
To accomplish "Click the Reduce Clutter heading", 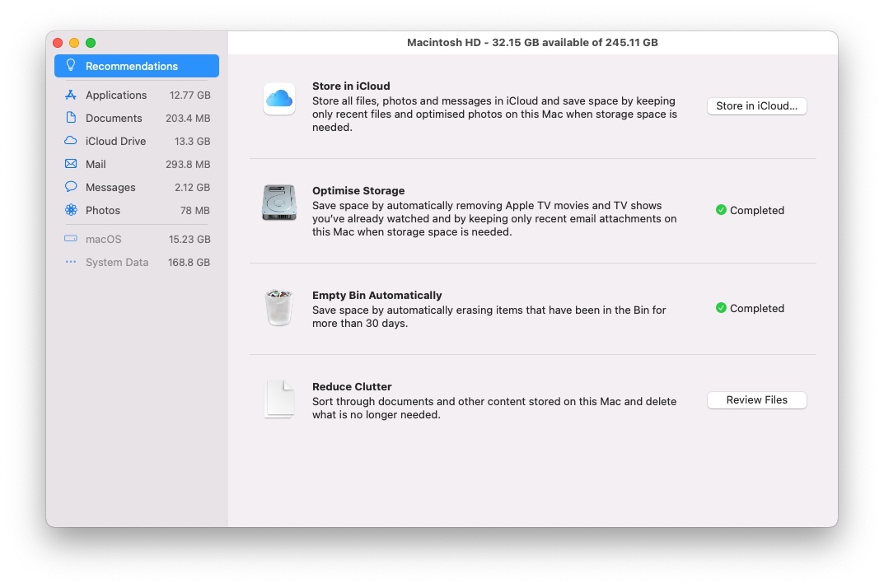I will (x=352, y=387).
